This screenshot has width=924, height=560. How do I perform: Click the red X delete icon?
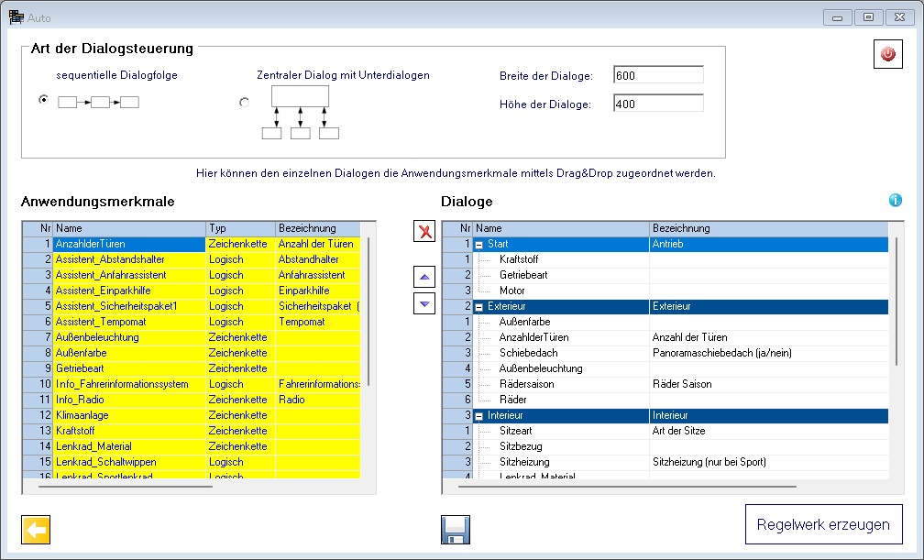coord(424,231)
